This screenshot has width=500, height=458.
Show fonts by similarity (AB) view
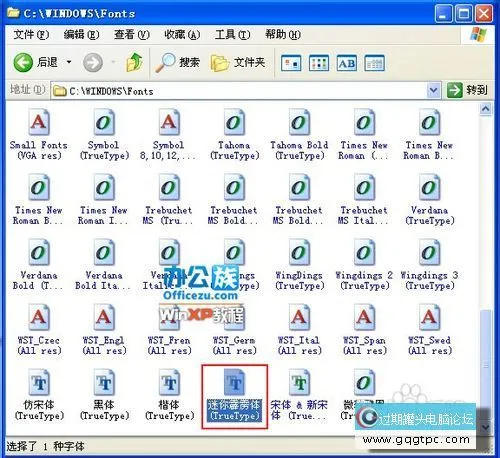tap(347, 63)
